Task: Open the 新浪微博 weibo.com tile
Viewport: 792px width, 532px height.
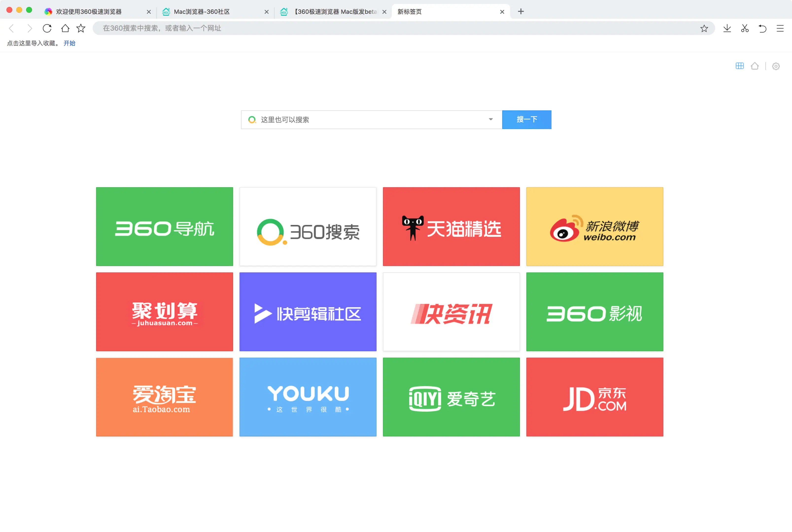Action: click(594, 226)
